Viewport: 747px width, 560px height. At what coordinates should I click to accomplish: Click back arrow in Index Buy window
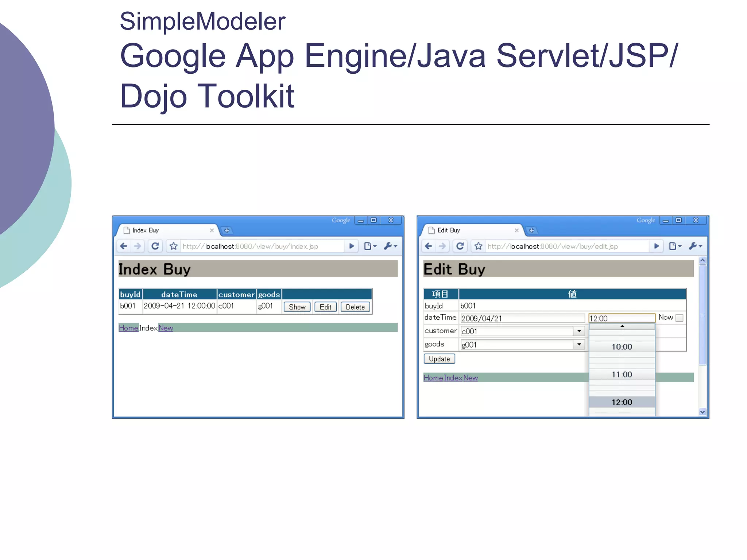(124, 246)
